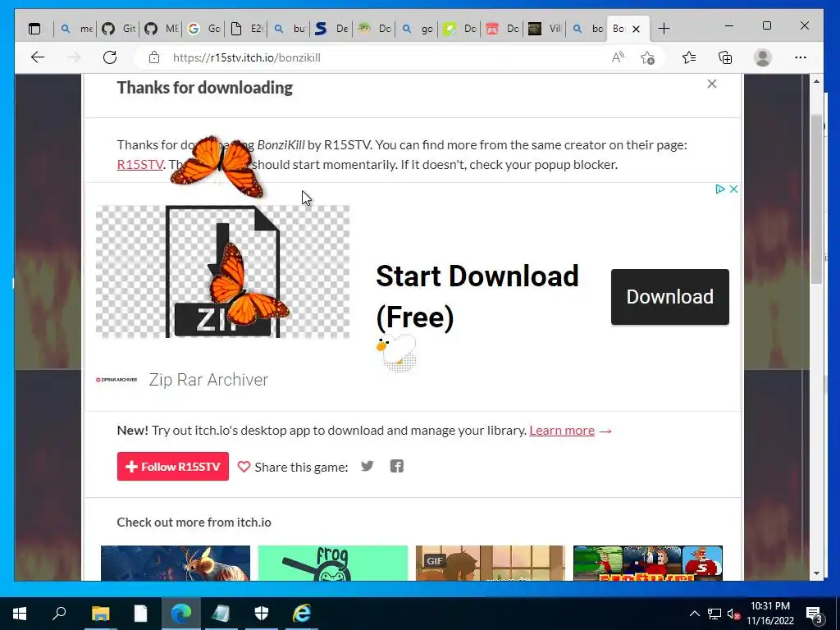Viewport: 840px width, 630px height.
Task: Open Internet Explorer from taskbar
Action: point(302,613)
